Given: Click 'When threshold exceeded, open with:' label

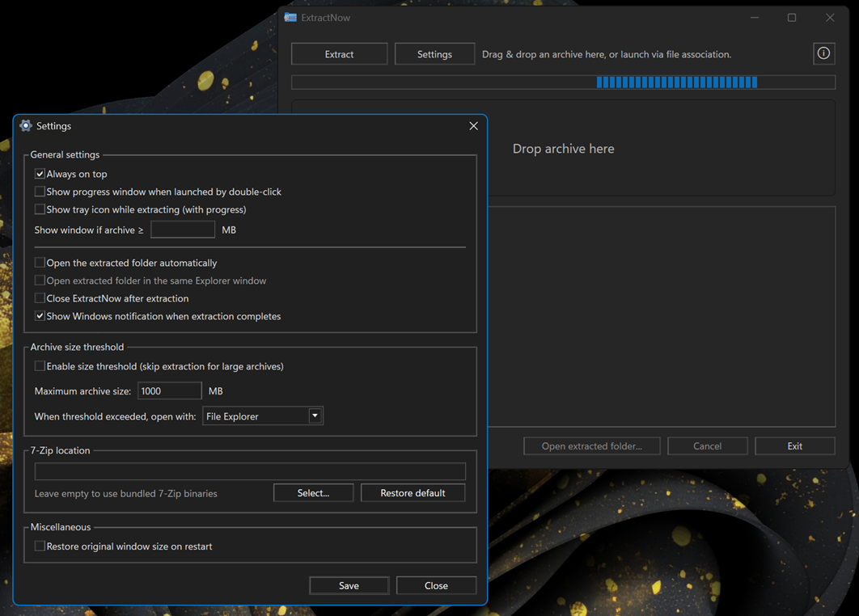Looking at the screenshot, I should (115, 416).
